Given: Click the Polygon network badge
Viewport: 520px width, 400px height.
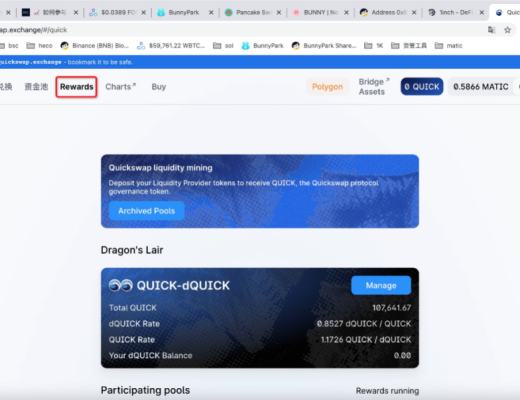Looking at the screenshot, I should click(x=327, y=87).
